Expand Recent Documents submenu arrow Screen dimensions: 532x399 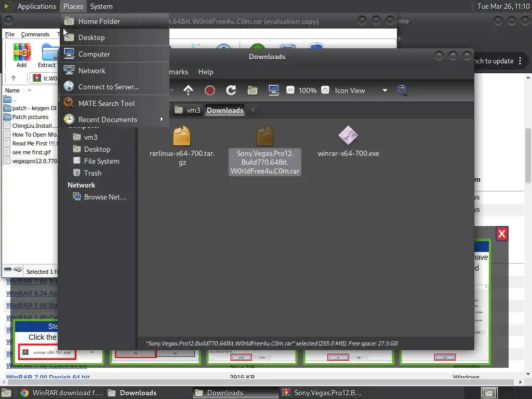click(x=162, y=119)
